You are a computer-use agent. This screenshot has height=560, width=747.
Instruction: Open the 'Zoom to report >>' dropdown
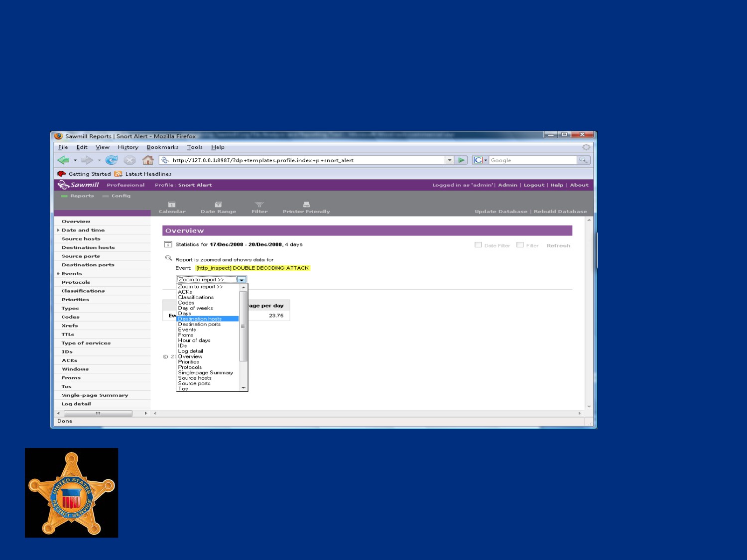pos(211,280)
